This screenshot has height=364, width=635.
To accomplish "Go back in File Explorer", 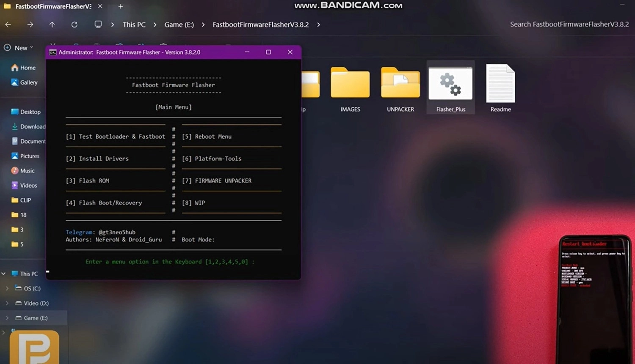I will click(8, 25).
